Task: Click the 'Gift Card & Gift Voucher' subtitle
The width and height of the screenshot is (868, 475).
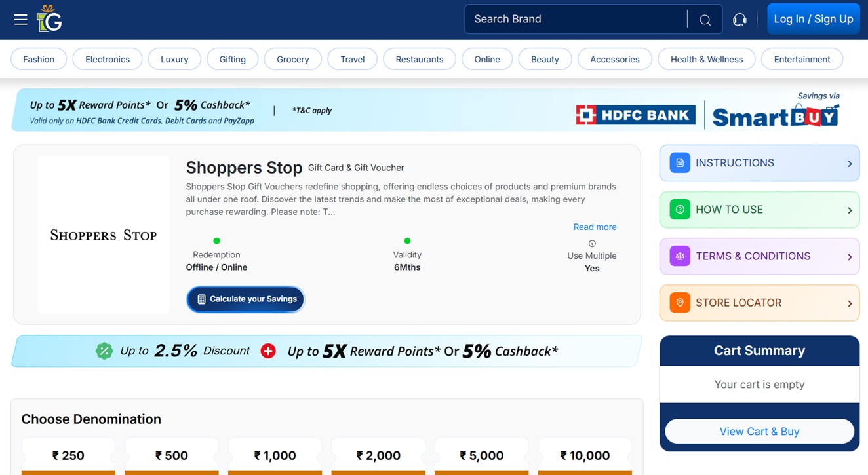Action: click(356, 168)
